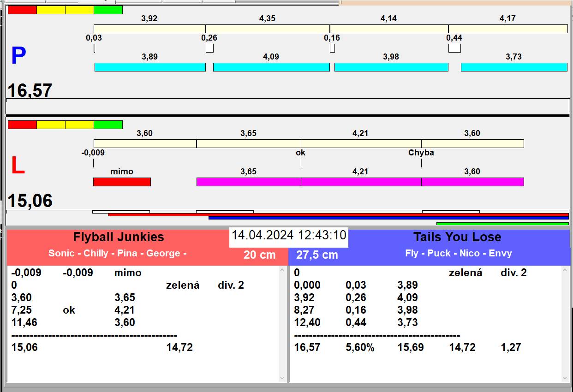
Task: Click 12,40 in Tails You Lose results
Action: point(307,322)
